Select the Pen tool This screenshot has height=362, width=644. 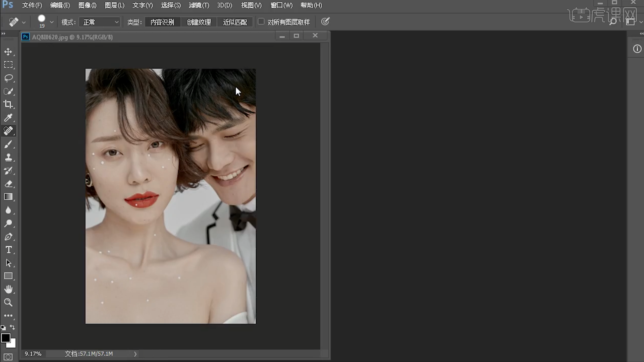(8, 237)
